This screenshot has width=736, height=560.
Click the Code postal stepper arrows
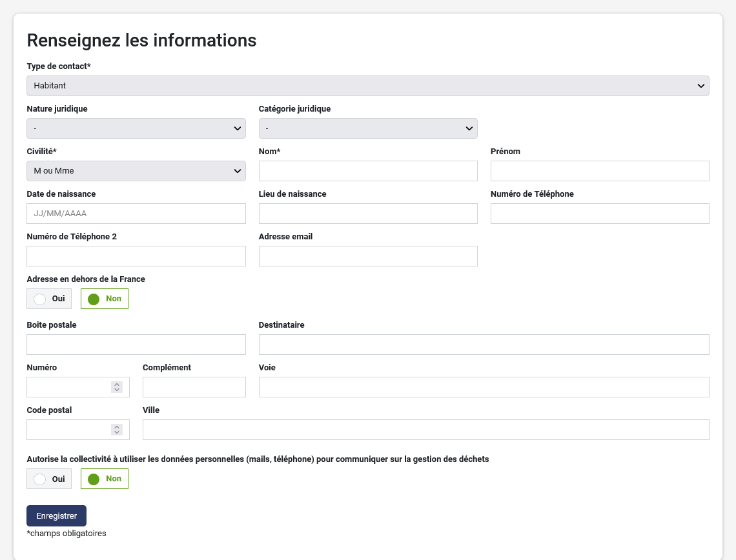click(116, 430)
